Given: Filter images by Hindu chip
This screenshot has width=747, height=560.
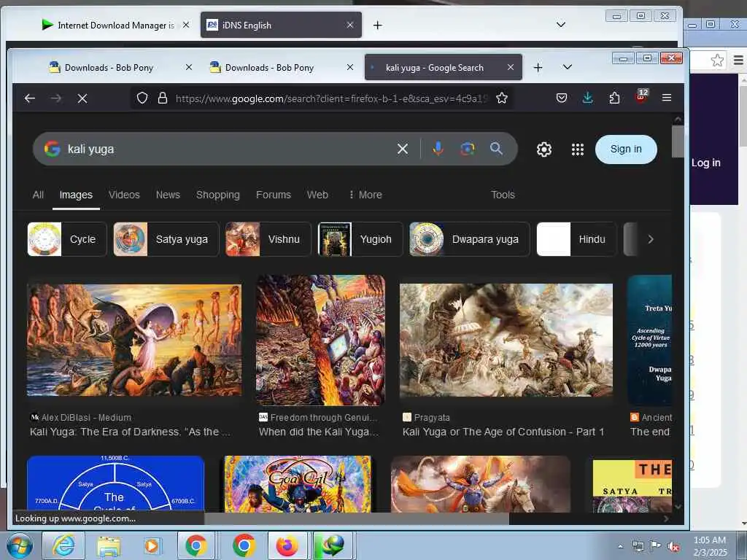Looking at the screenshot, I should 576,239.
